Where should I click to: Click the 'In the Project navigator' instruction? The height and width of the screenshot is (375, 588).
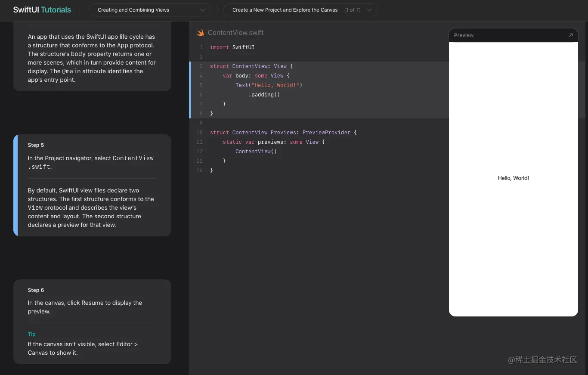[91, 162]
